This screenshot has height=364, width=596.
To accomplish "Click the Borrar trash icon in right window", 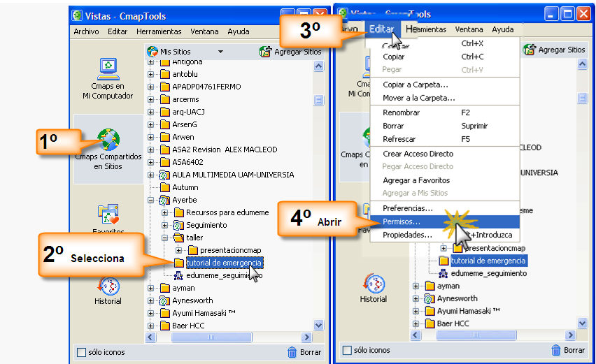I will tap(556, 350).
